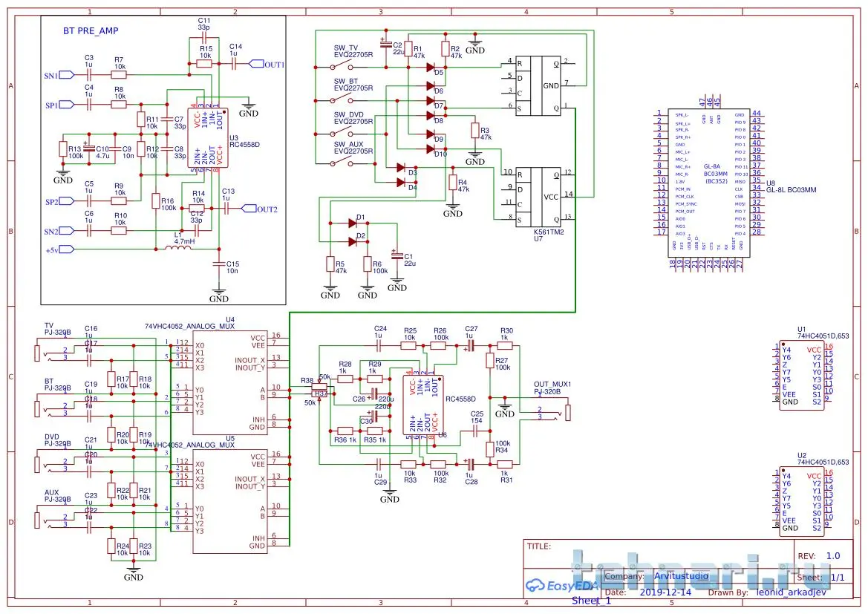Screen dimensions: 868x614
Task: Click the date 2019-12-14
Action: (665, 592)
